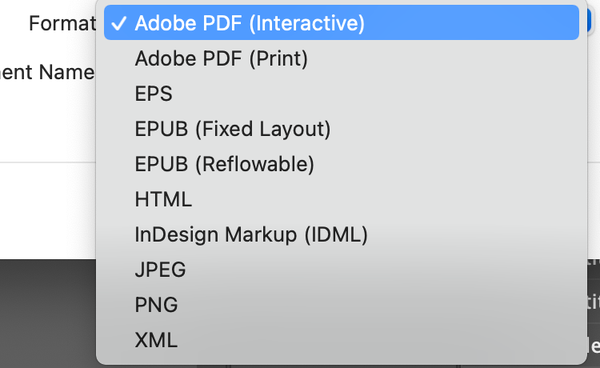Image resolution: width=600 pixels, height=368 pixels.
Task: Pick PNG export format
Action: (x=341, y=304)
